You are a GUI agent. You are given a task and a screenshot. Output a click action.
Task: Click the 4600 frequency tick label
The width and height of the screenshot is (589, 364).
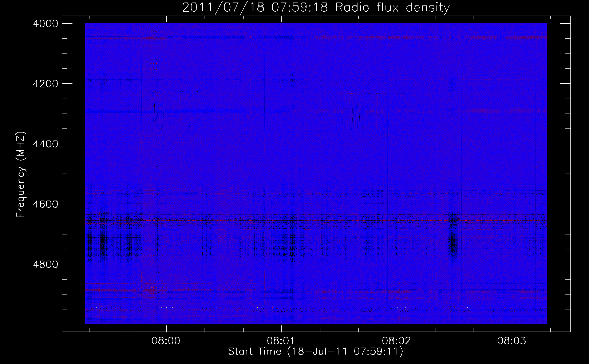(46, 204)
